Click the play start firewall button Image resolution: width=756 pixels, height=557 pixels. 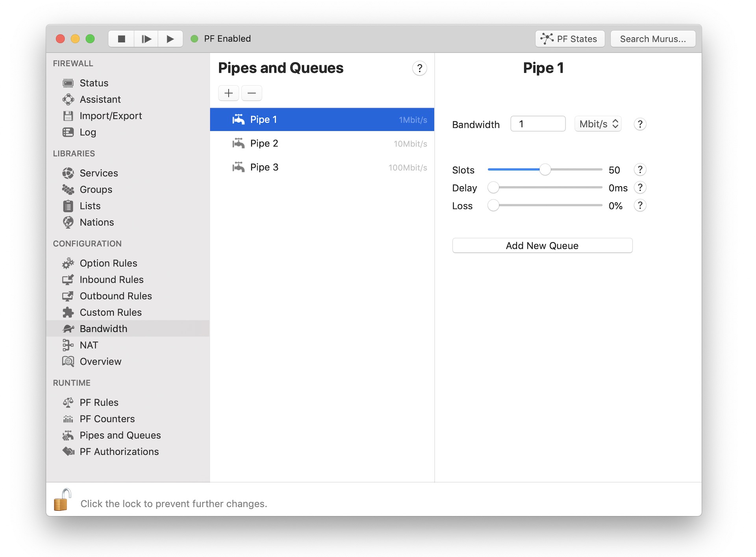click(x=170, y=39)
